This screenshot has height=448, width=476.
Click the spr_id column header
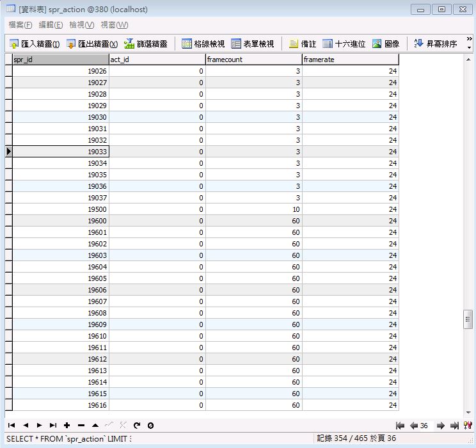coord(61,60)
